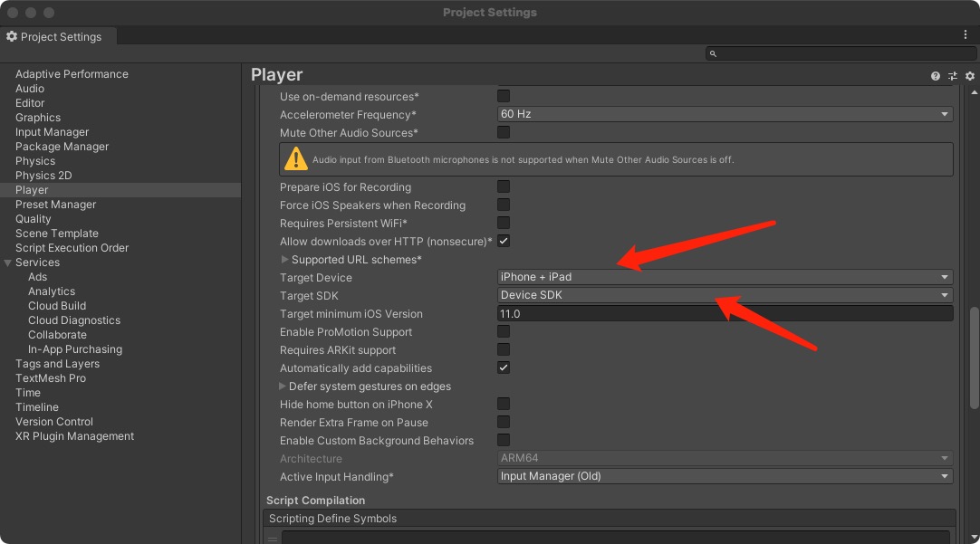The height and width of the screenshot is (544, 980).
Task: Enable Prepare iOS for Recording
Action: click(503, 186)
